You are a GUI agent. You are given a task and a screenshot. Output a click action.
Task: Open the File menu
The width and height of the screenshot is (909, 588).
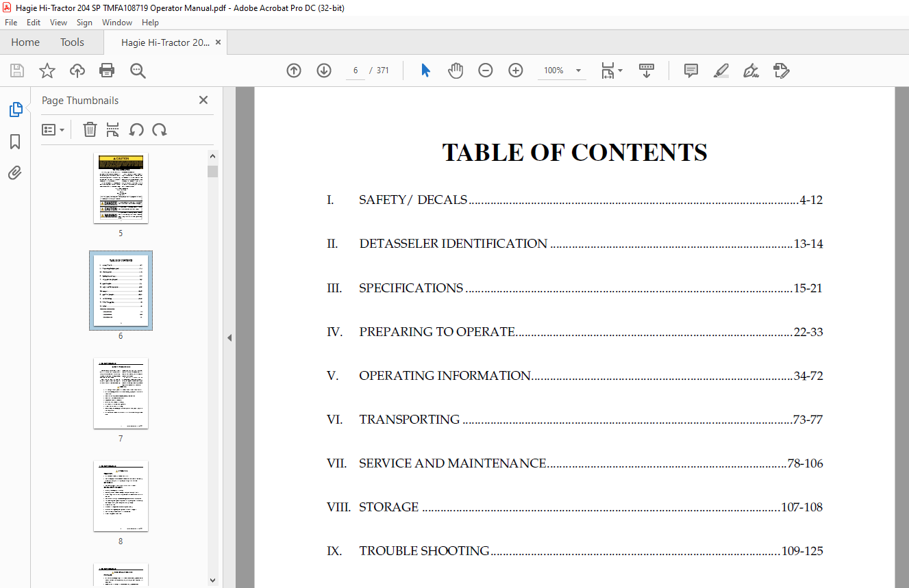(x=11, y=23)
